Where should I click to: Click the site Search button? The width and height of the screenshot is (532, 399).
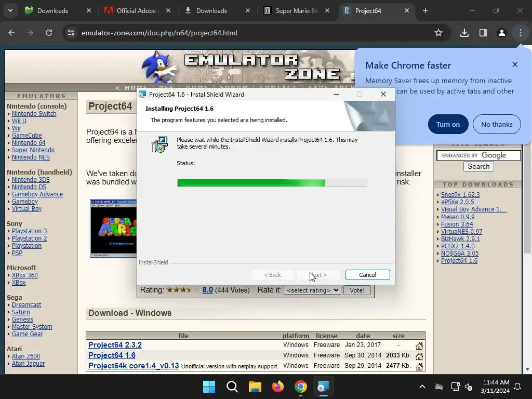(478, 166)
